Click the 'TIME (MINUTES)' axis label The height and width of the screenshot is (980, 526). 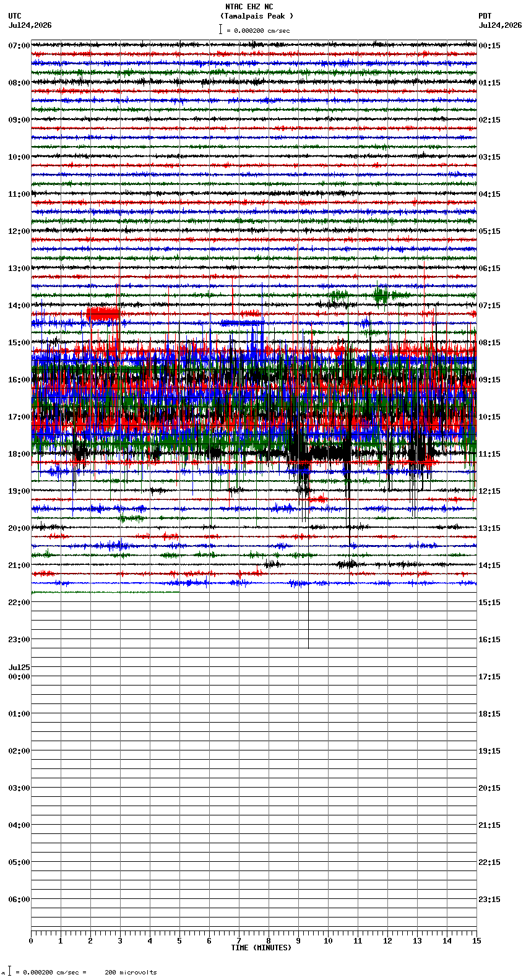(x=261, y=948)
